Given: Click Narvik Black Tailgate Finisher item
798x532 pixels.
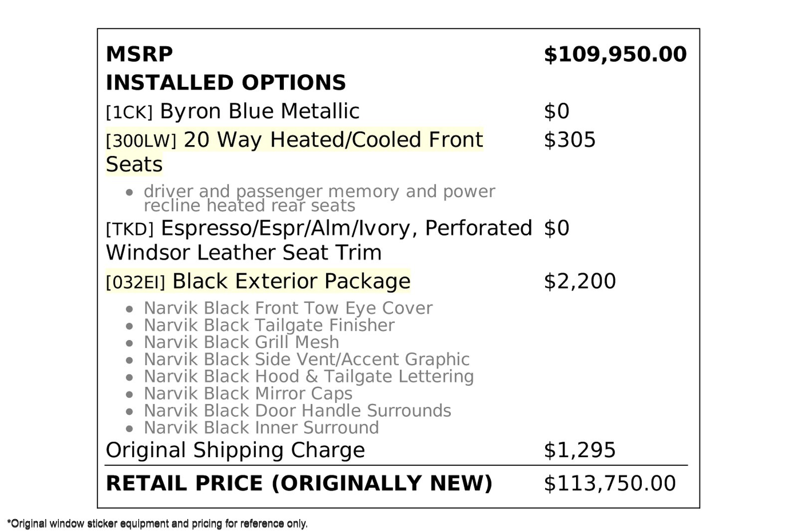Looking at the screenshot, I should [269, 325].
